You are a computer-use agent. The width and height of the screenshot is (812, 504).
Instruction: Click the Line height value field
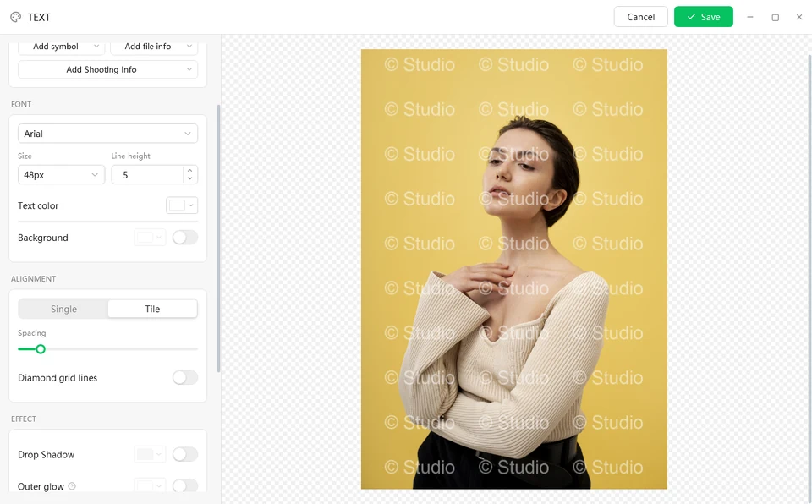click(147, 175)
